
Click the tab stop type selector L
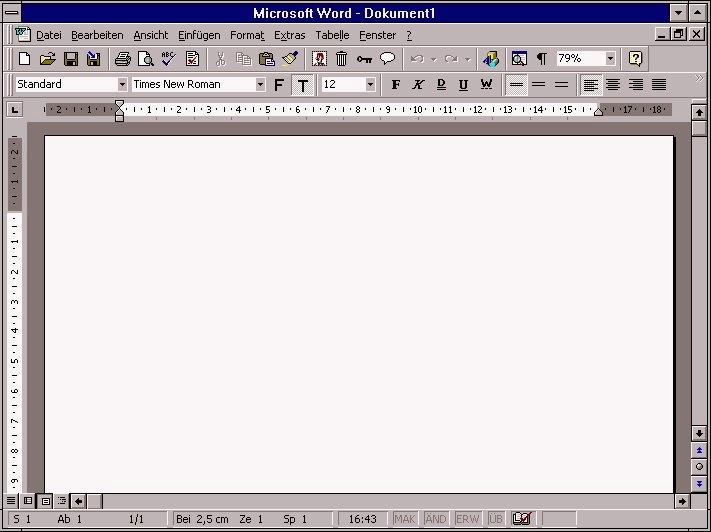[15, 109]
